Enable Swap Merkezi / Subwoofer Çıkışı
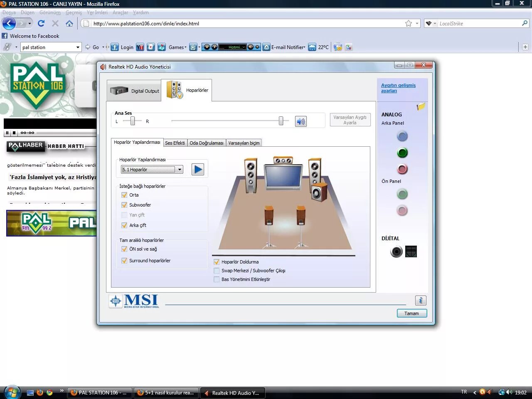532x399 pixels. tap(217, 271)
